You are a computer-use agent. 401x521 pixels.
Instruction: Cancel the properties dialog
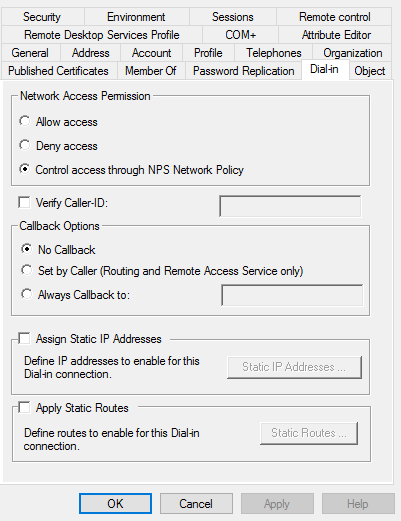(x=196, y=504)
